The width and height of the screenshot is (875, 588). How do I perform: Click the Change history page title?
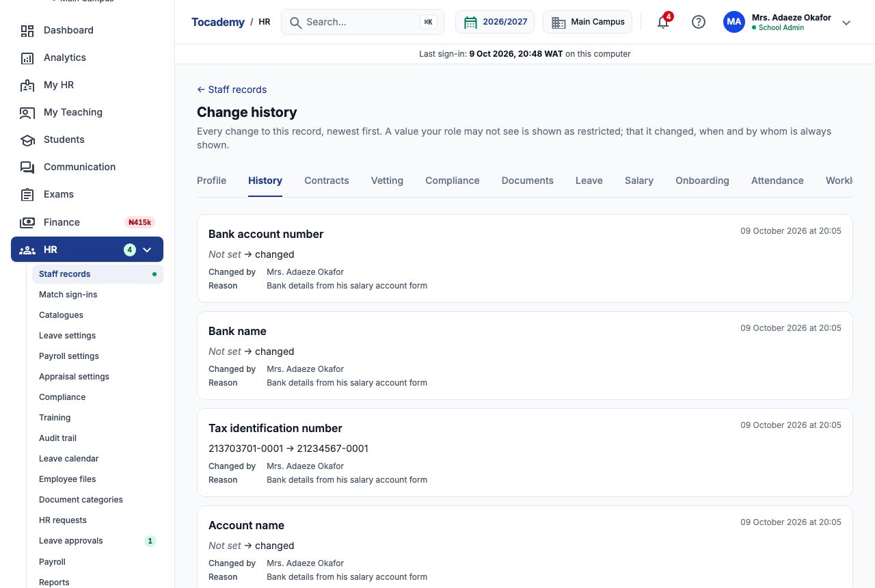[x=247, y=112]
